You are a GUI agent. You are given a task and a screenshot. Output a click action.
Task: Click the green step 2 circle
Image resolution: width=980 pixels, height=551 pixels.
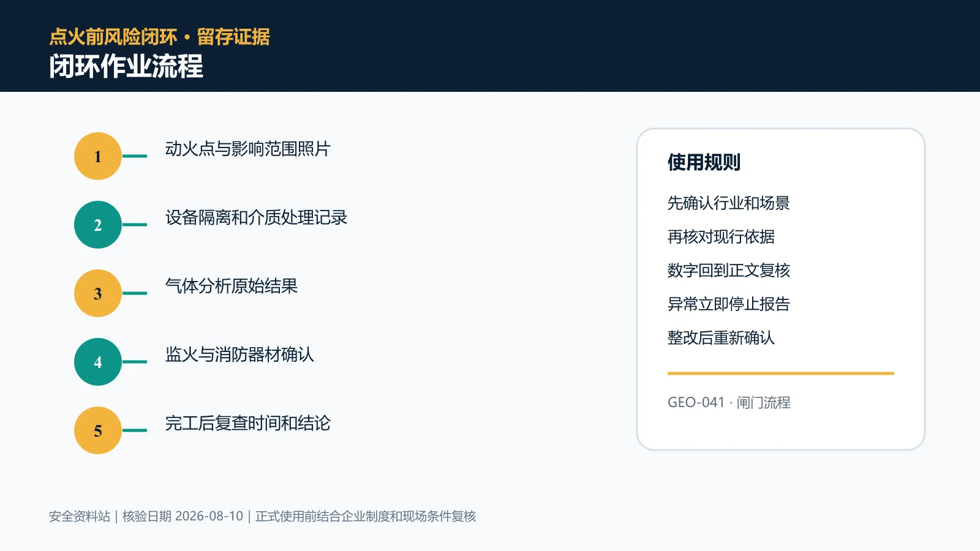pyautogui.click(x=98, y=225)
